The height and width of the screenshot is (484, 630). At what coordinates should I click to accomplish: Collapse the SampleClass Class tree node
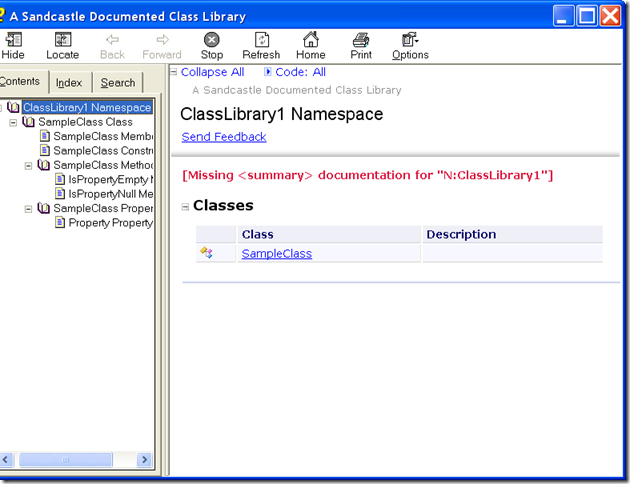click(x=13, y=123)
